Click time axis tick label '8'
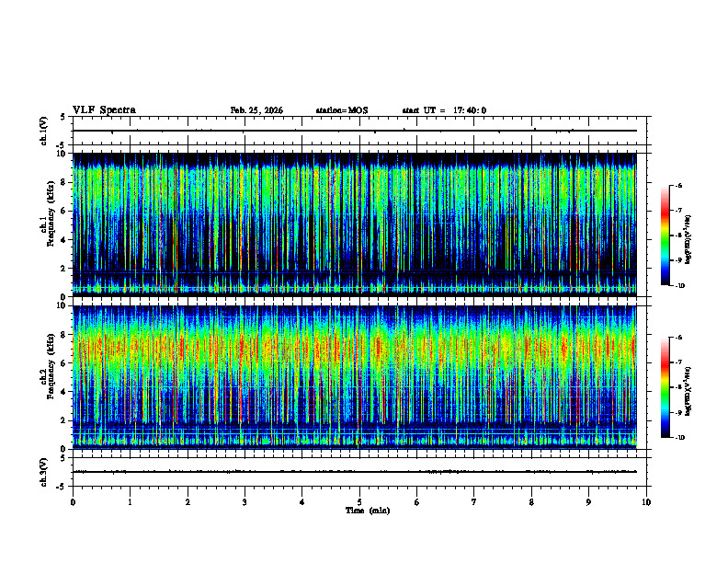Viewport: 728px width, 563px height. (531, 502)
